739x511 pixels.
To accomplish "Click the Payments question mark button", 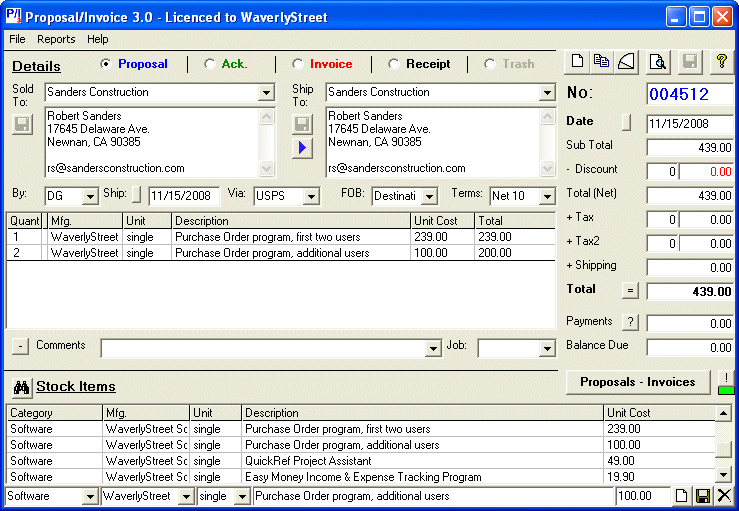I will tap(630, 322).
